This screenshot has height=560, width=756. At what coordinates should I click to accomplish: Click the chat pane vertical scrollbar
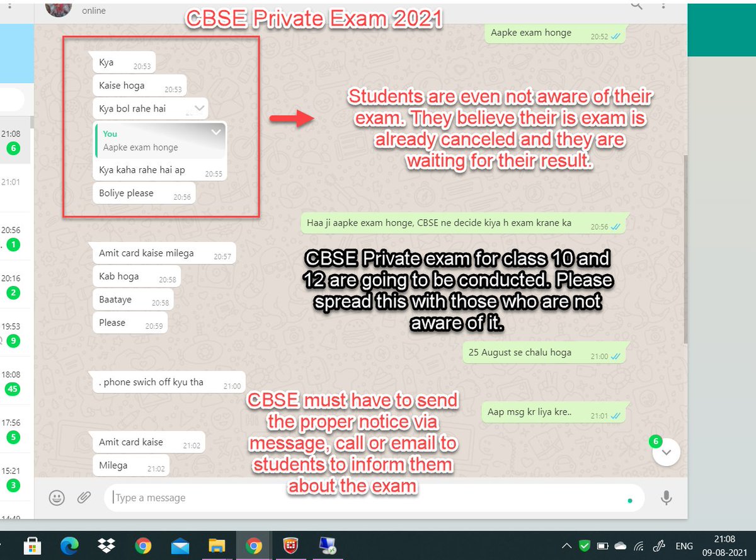[x=685, y=249]
